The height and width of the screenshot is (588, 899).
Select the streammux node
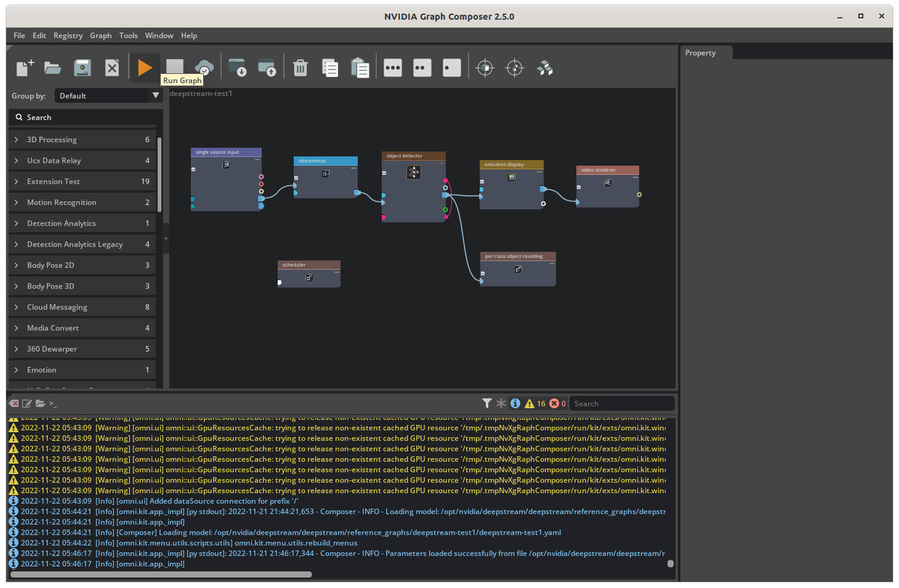[326, 177]
